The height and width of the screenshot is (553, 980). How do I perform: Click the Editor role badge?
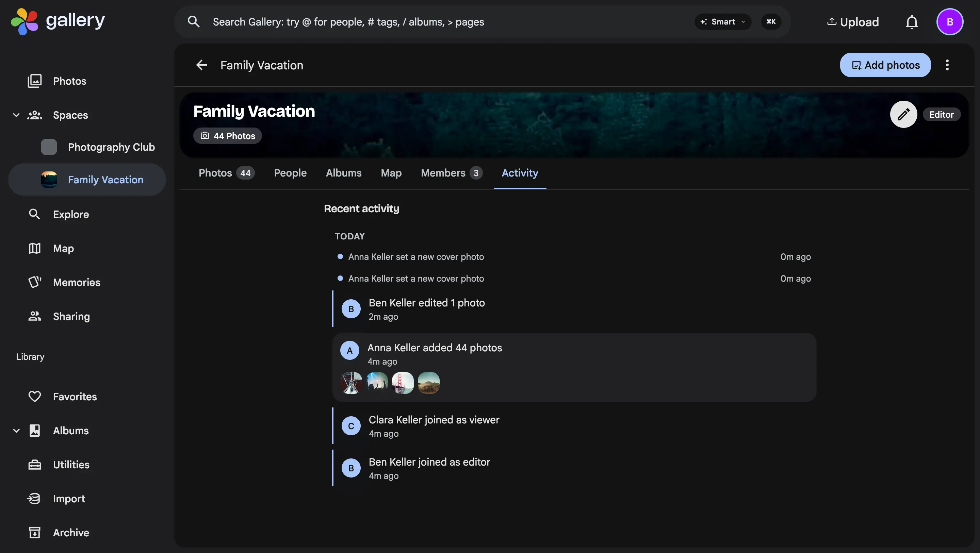coord(942,115)
